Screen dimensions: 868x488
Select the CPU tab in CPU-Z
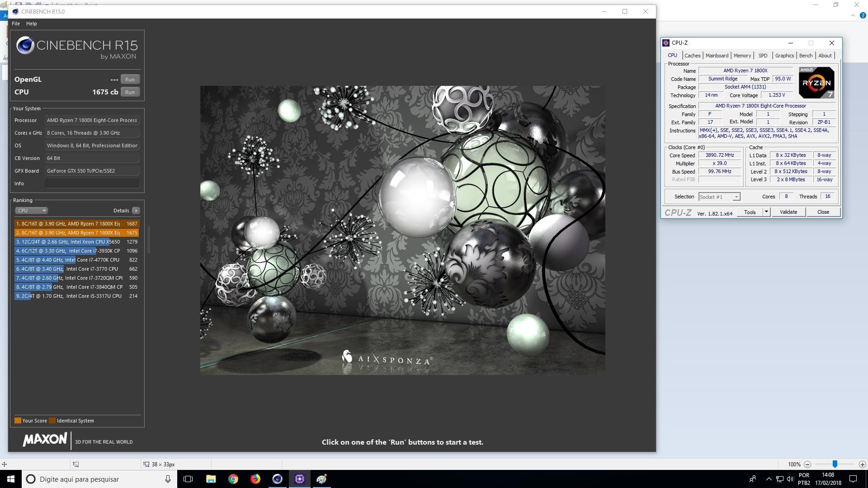[x=672, y=55]
